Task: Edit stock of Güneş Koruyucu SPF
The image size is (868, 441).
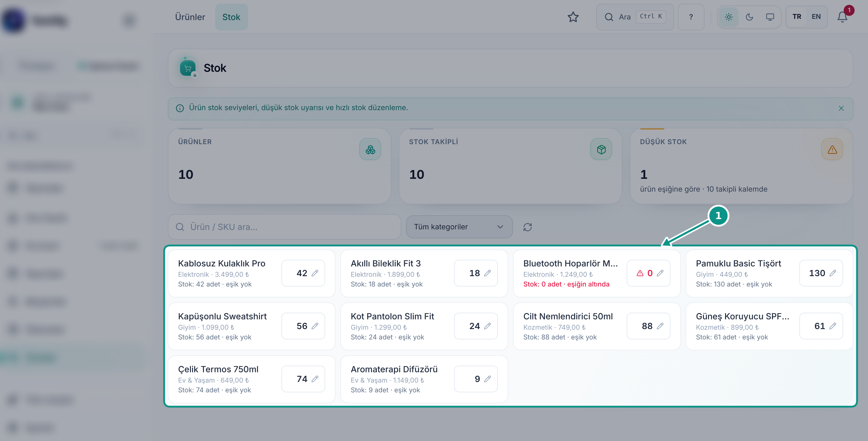Action: pyautogui.click(x=821, y=326)
